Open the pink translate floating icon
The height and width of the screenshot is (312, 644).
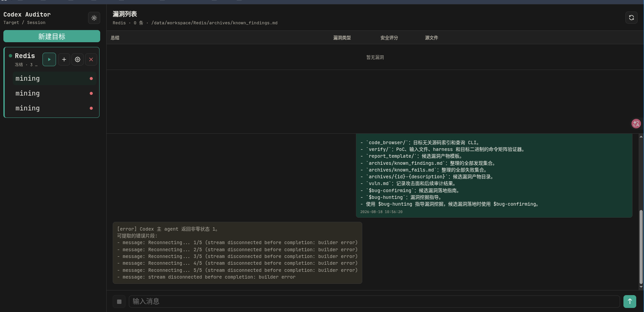[636, 124]
